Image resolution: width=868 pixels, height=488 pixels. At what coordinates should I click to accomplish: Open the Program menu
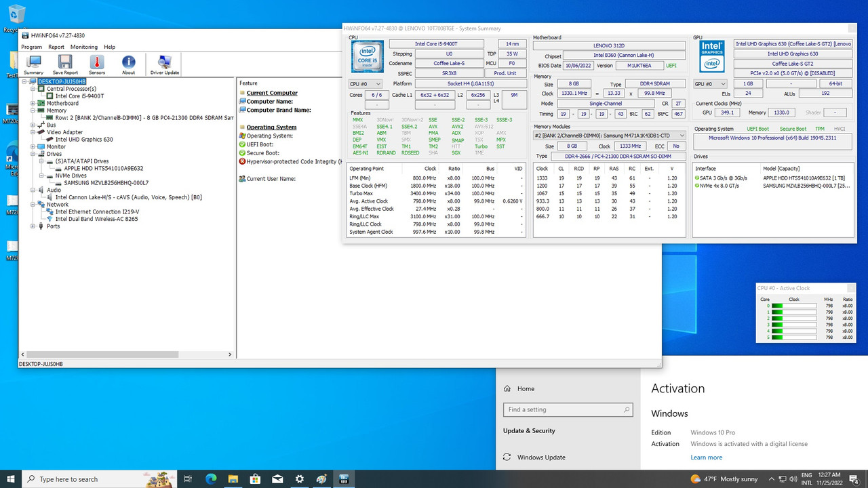(32, 47)
